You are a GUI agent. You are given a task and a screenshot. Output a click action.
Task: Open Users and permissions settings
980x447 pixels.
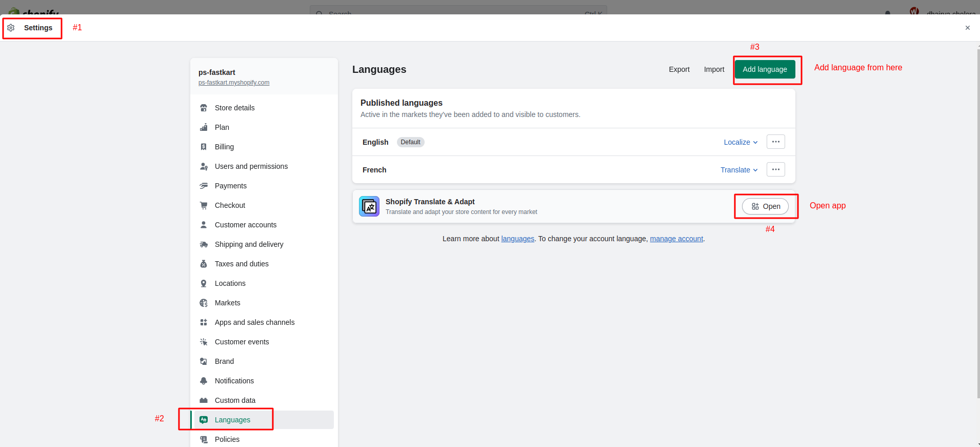click(x=251, y=166)
